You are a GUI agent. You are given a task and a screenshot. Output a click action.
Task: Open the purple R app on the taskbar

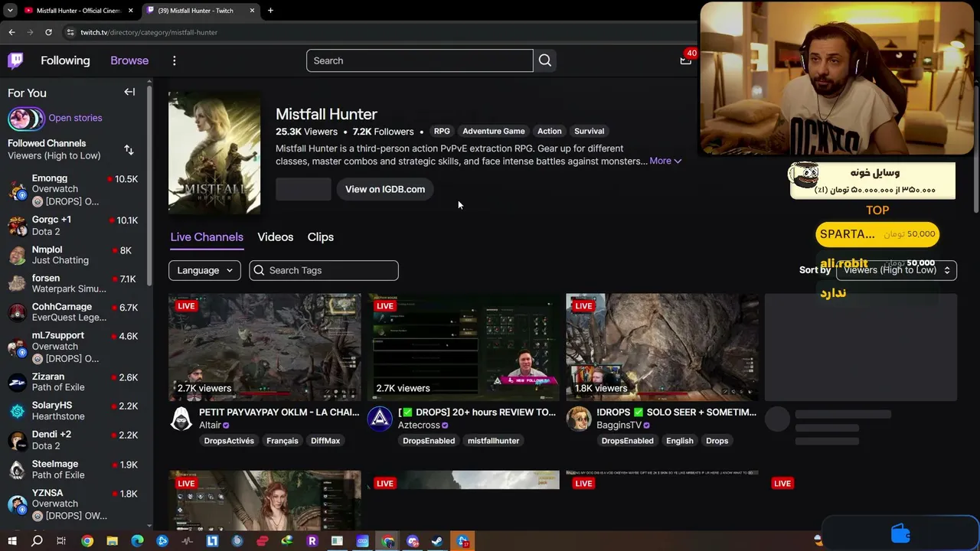[x=312, y=541]
